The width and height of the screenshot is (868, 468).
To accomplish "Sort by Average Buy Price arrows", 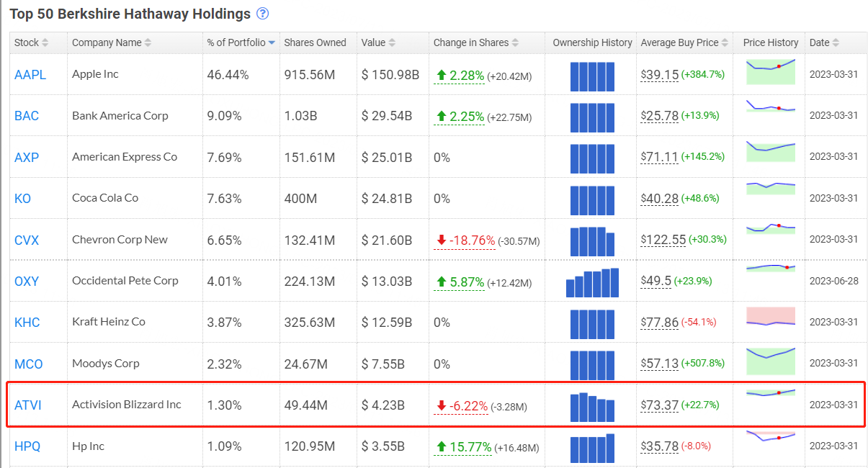I will click(725, 43).
